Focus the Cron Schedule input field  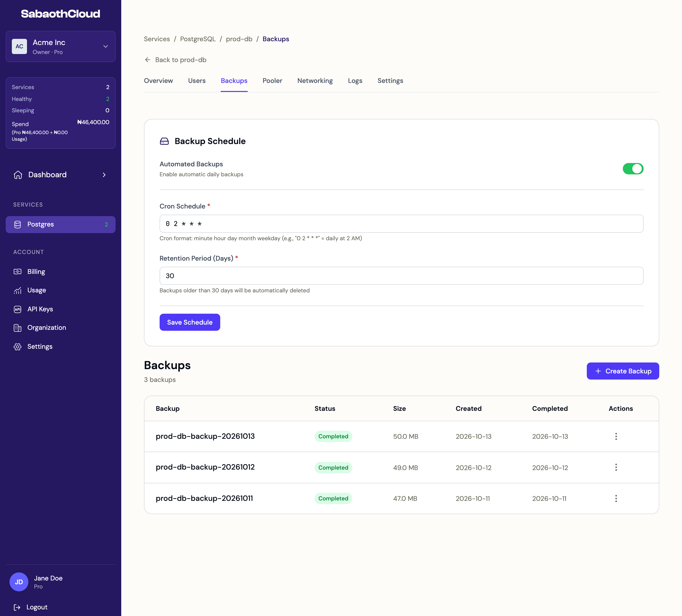(x=401, y=224)
